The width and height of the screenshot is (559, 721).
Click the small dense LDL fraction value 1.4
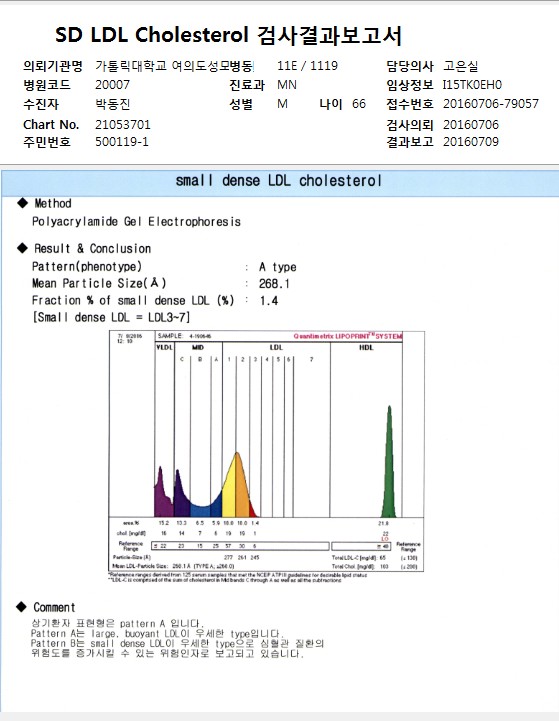click(x=268, y=301)
